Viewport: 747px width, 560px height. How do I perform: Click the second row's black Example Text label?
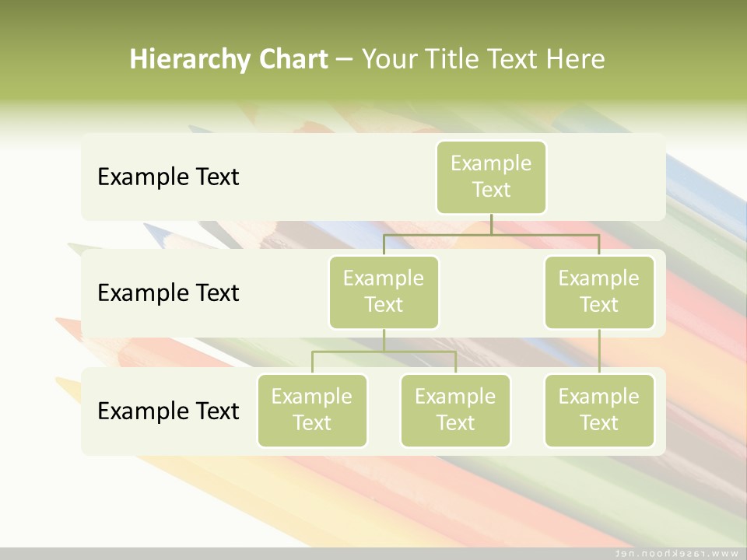(x=168, y=293)
